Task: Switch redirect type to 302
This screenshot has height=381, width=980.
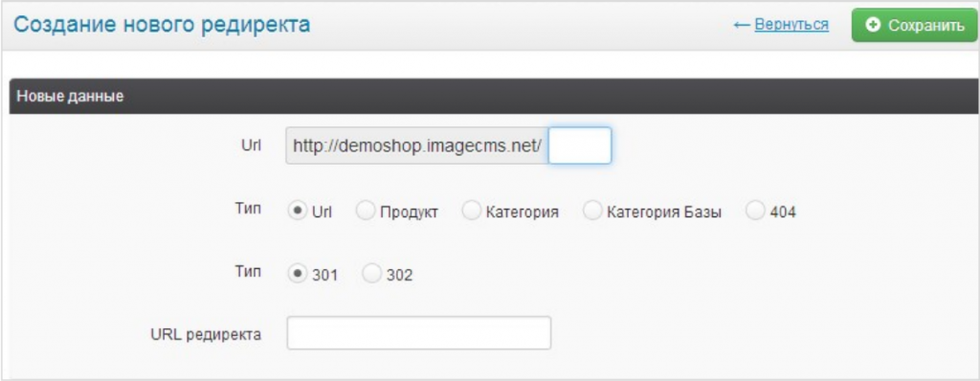Action: [x=371, y=274]
